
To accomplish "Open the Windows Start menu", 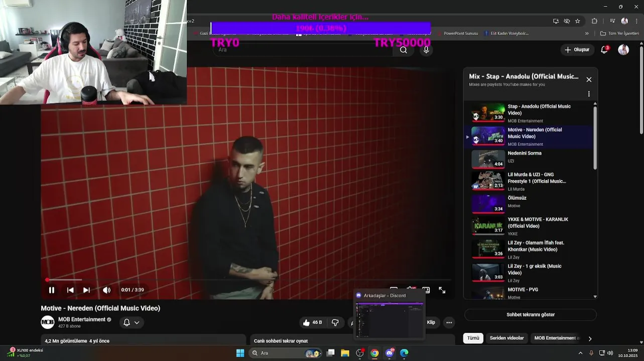I will (240, 353).
